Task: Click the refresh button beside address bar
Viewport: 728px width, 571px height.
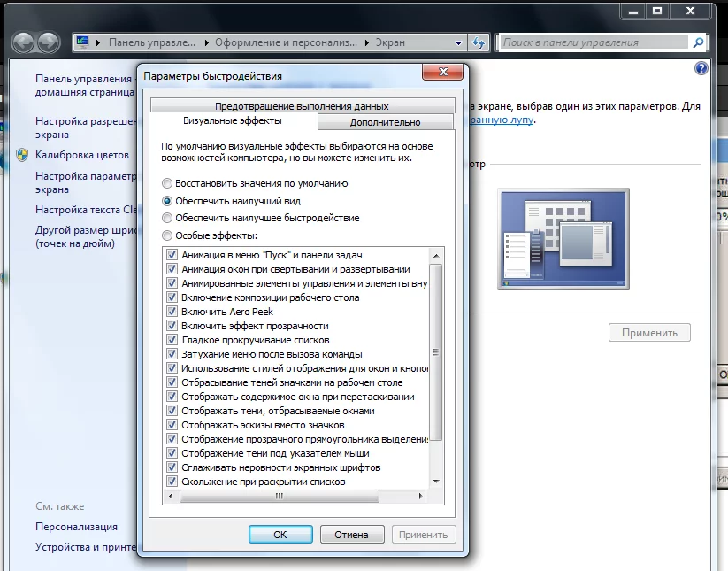Action: point(479,42)
